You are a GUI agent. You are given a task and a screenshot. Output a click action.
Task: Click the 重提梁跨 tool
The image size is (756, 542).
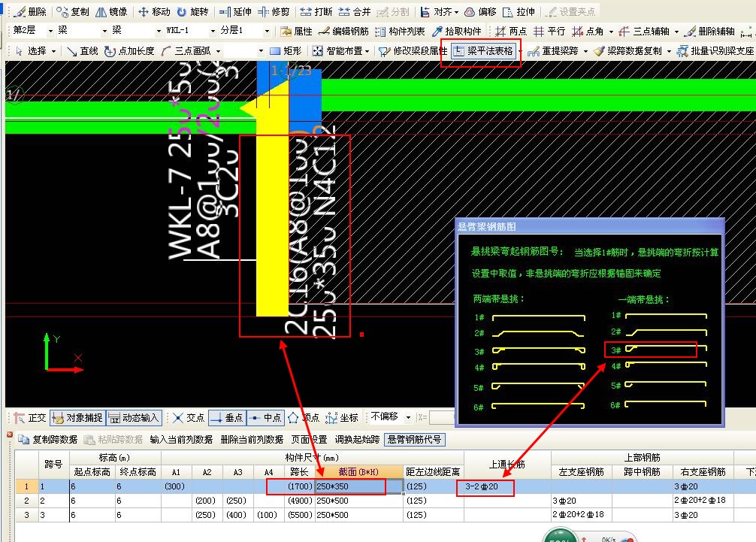pyautogui.click(x=553, y=50)
